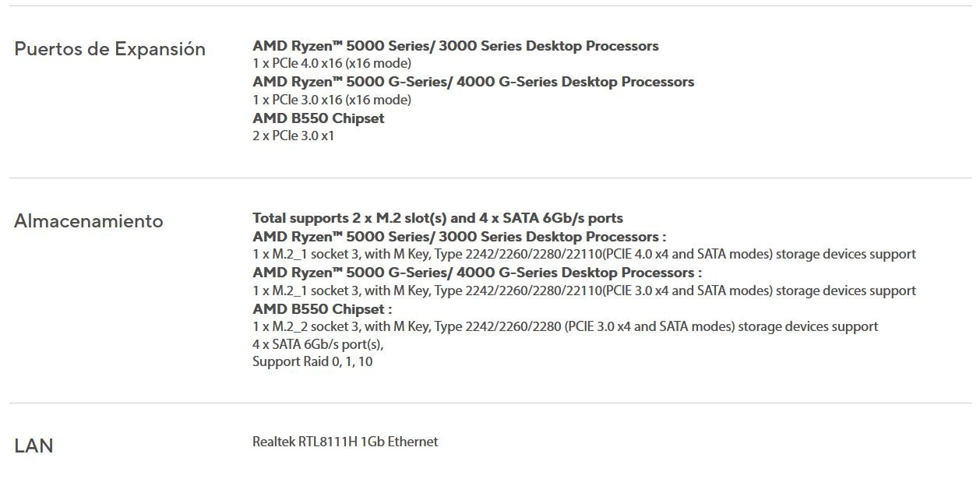Click AMD B550 Chipset heading in expansion section
Image resolution: width=980 pixels, height=486 pixels.
[318, 118]
